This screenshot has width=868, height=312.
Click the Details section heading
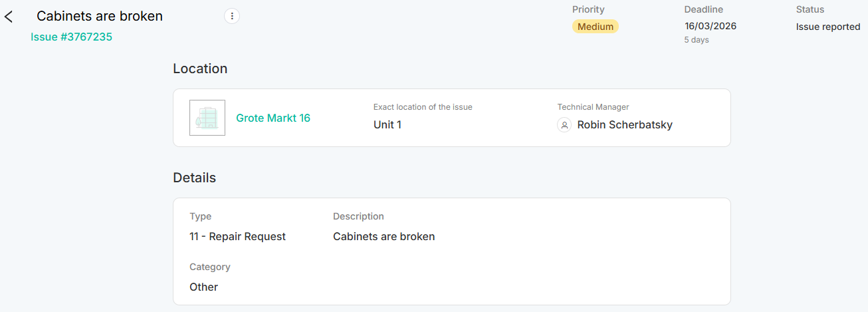194,178
